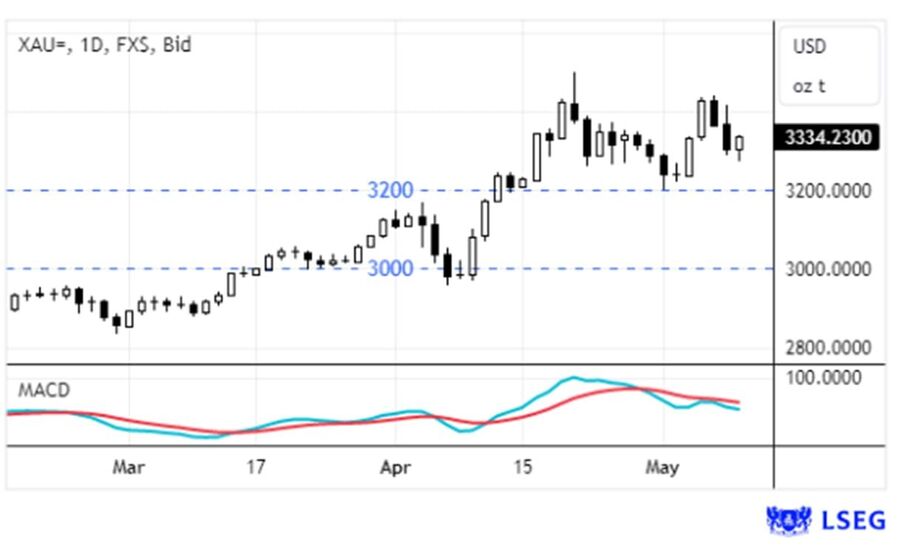Click the current price tag 3334.2300
Image resolution: width=900 pixels, height=553 pixels.
click(827, 138)
